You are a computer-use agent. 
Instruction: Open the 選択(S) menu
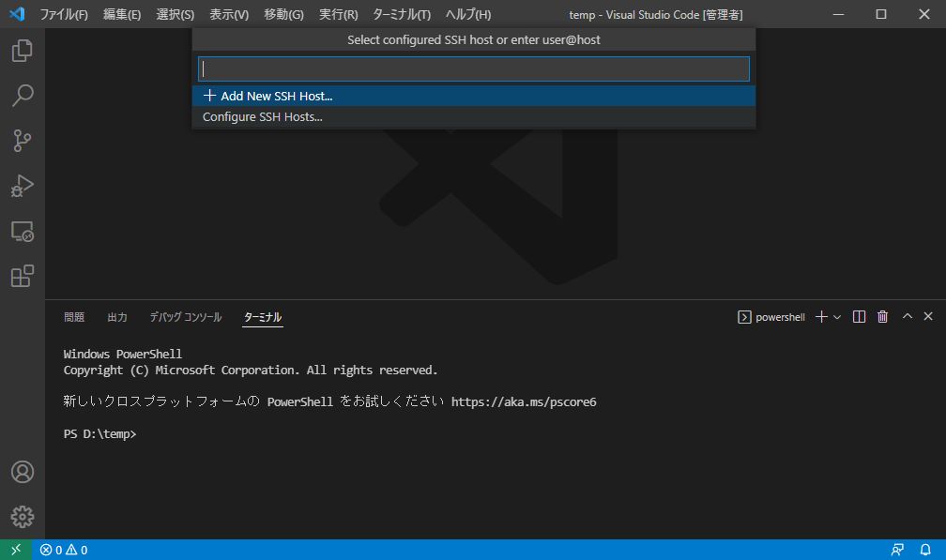[x=175, y=14]
